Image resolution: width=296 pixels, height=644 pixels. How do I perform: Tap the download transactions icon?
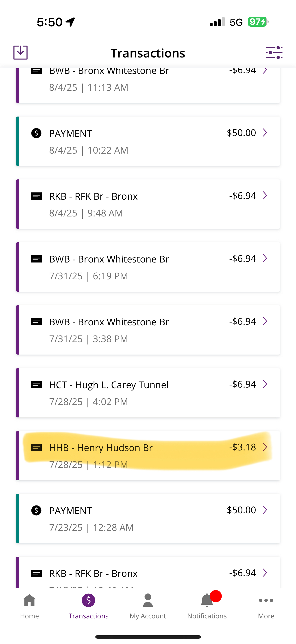click(20, 53)
